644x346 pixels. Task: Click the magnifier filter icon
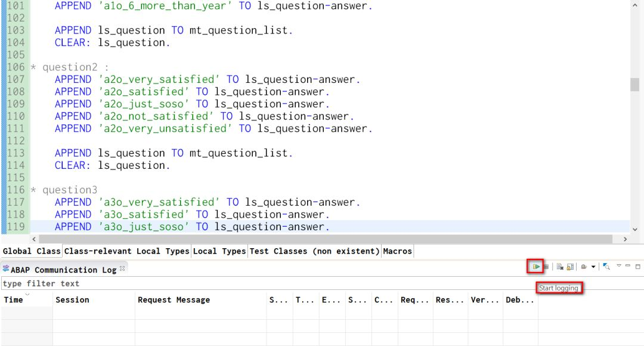(x=606, y=267)
